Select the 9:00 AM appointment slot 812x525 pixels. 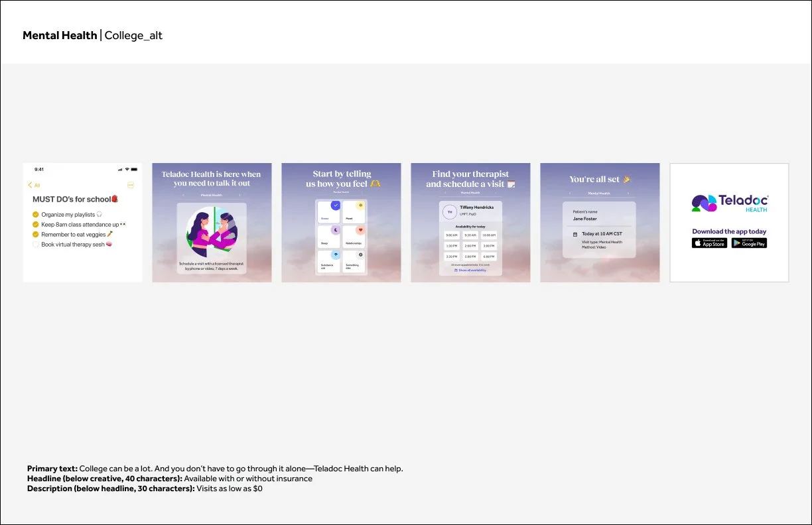click(452, 235)
